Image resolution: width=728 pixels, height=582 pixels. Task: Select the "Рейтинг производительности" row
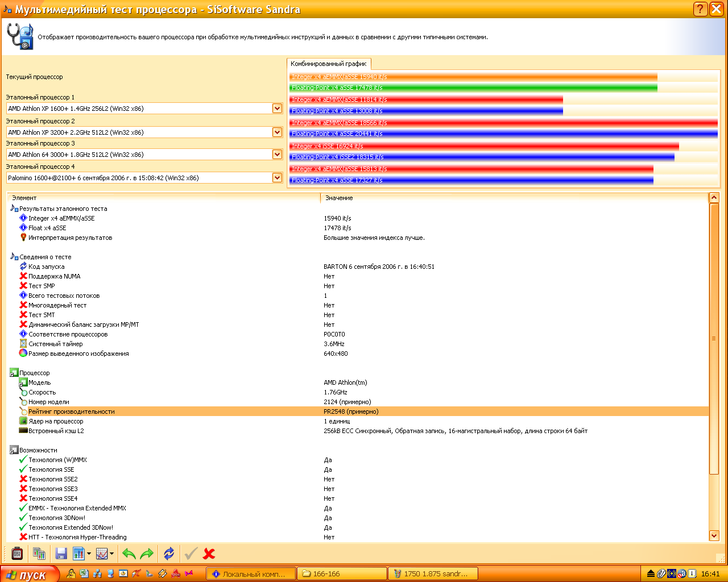[x=72, y=411]
